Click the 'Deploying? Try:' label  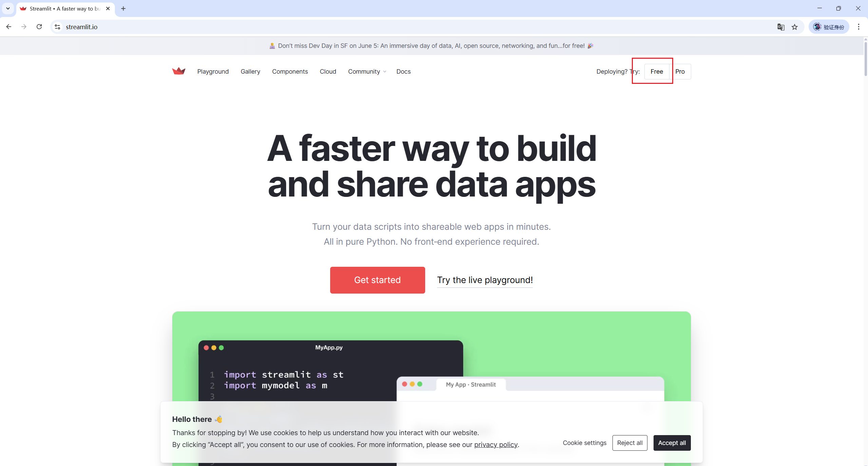click(618, 72)
